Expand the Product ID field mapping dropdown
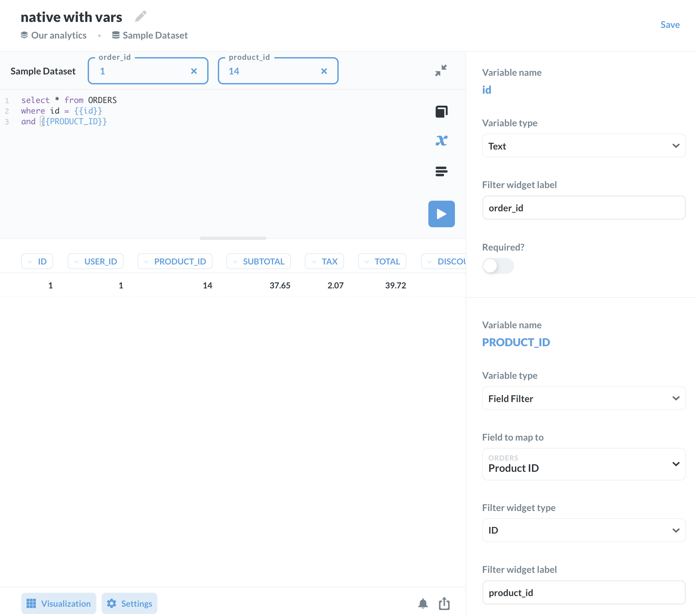Screen dimensions: 696x616 pos(583,464)
